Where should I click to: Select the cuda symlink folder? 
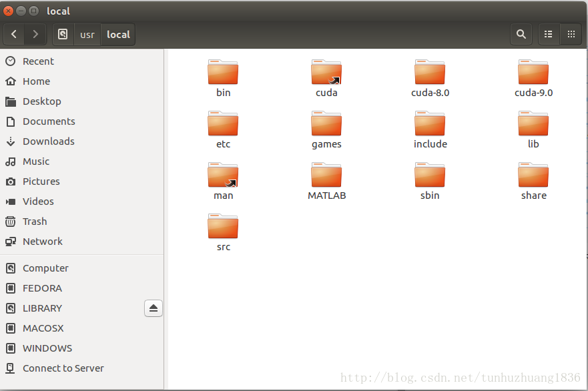(326, 79)
